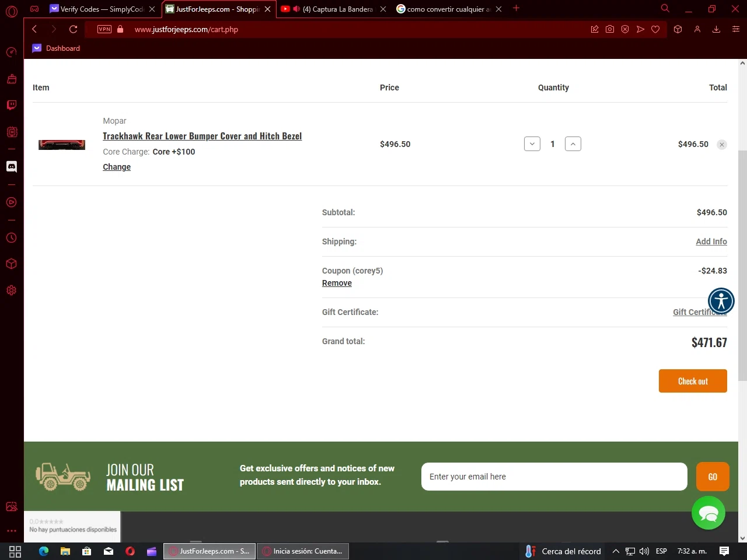Click the Pinboard icon in address bar
This screenshot has width=747, height=560.
[x=595, y=29]
